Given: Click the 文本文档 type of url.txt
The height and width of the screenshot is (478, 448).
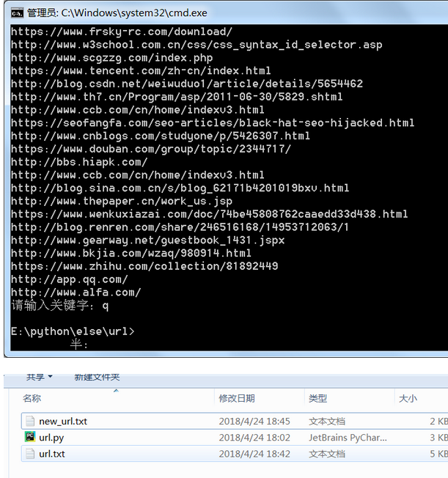Looking at the screenshot, I should click(x=327, y=454).
